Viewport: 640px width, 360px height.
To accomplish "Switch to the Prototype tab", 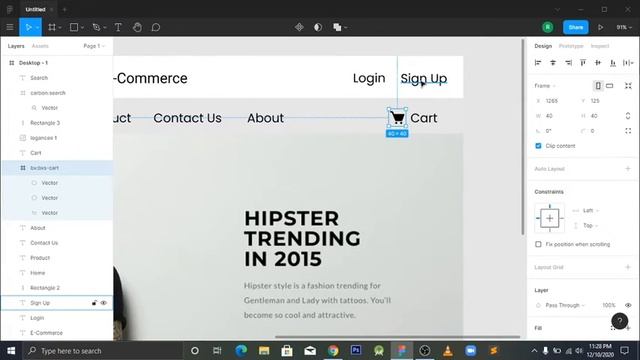I will pyautogui.click(x=571, y=46).
